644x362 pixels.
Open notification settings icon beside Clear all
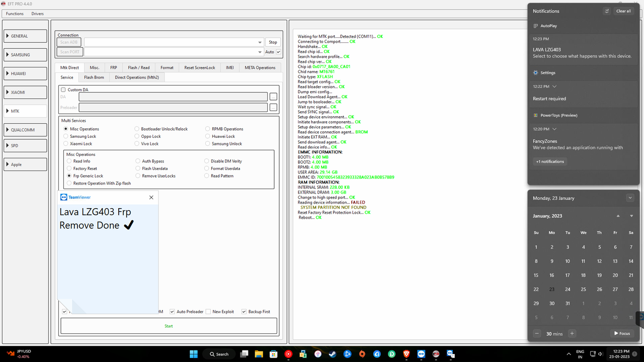coord(607,11)
